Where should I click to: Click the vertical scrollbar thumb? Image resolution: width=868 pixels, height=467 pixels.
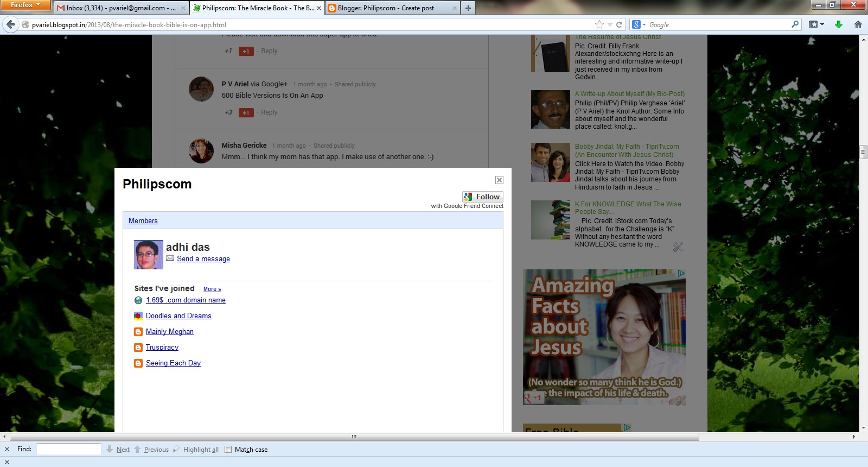point(863,152)
